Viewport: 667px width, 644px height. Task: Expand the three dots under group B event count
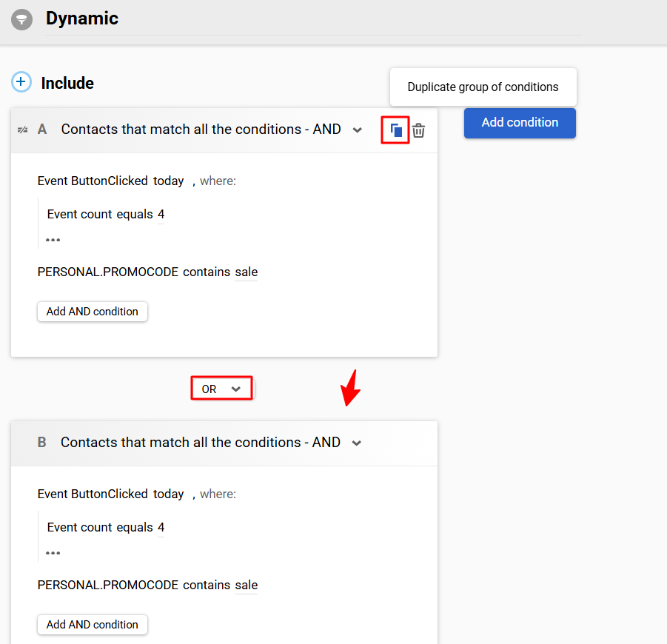coord(53,553)
